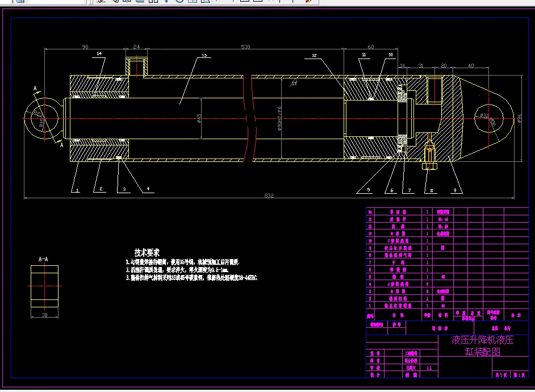Select the 20 dimension above the port hole
Screen dimensions: 535x392
coord(444,65)
